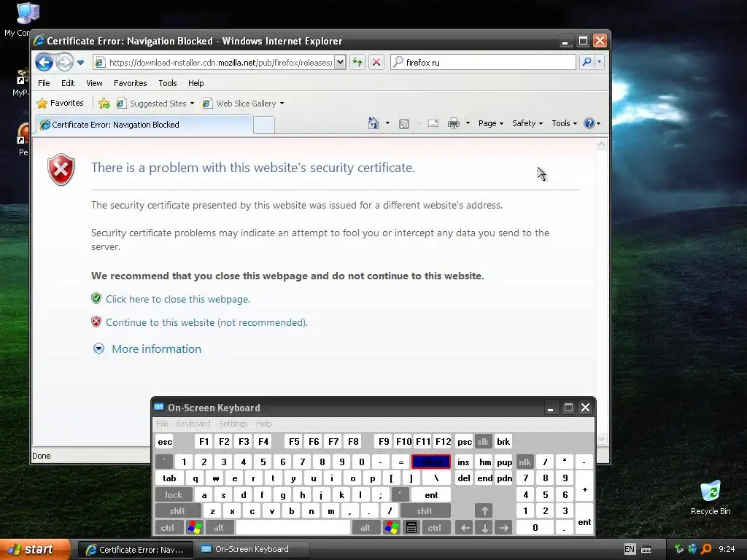Toggle the slk scroll lock key

click(483, 442)
